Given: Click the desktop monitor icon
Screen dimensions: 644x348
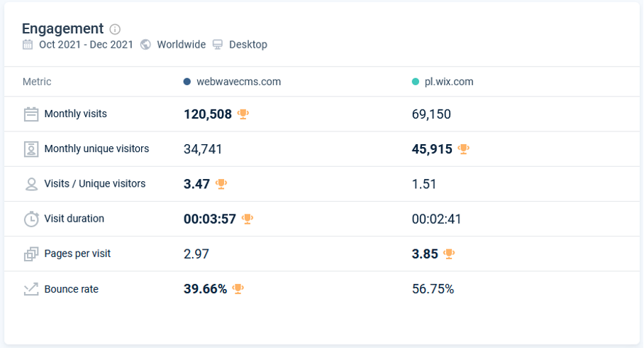Looking at the screenshot, I should (218, 45).
